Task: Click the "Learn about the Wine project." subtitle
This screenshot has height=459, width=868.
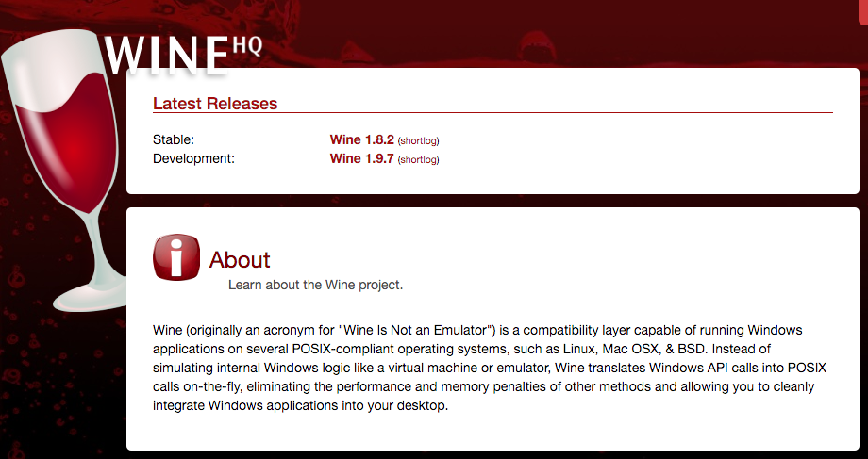Action: point(315,284)
